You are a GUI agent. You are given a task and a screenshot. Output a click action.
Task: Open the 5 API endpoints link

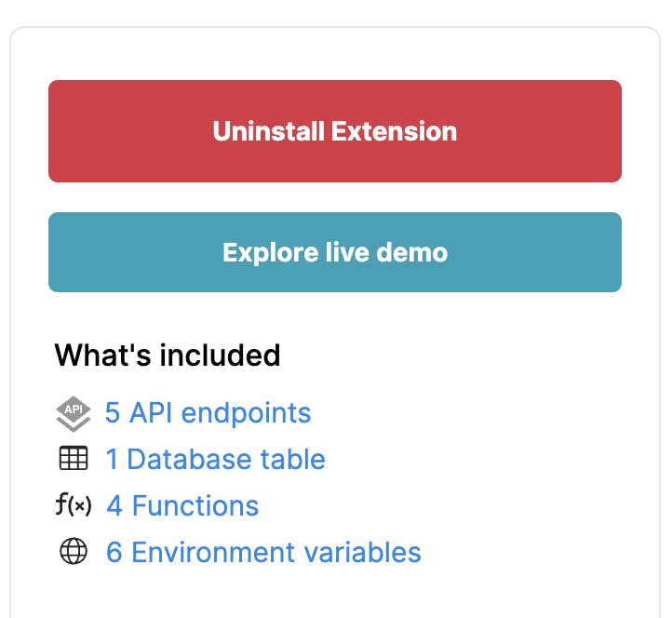pyautogui.click(x=208, y=412)
